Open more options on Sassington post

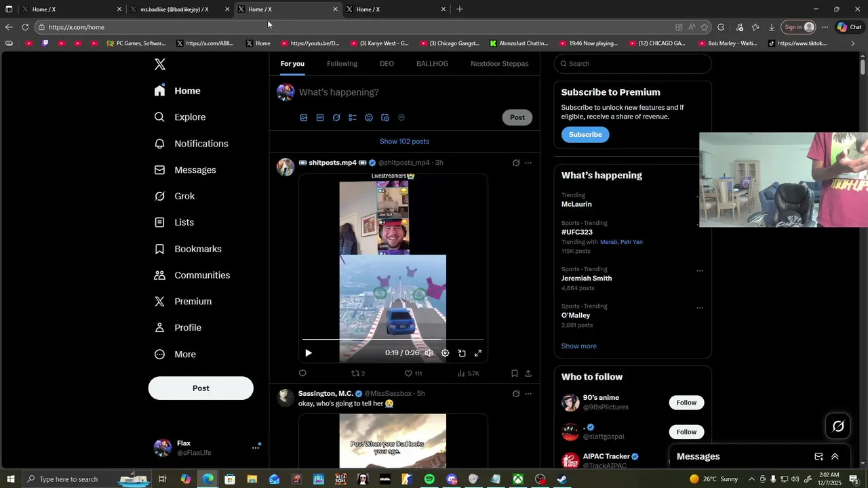coord(528,394)
